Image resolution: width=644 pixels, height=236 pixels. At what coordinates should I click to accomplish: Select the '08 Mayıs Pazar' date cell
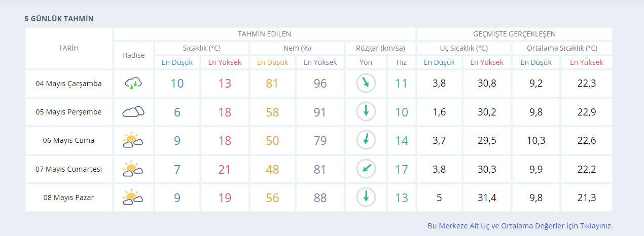pyautogui.click(x=68, y=197)
